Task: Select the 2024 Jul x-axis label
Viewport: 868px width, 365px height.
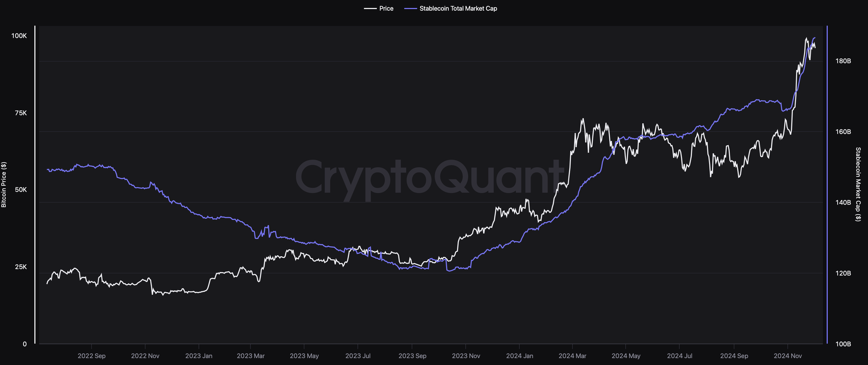Action: (x=680, y=356)
